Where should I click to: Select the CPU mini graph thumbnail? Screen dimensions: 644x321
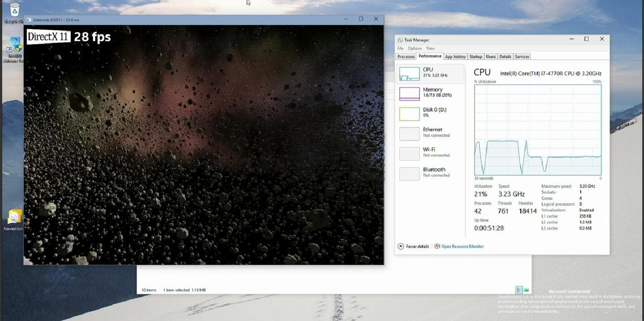[x=409, y=74]
